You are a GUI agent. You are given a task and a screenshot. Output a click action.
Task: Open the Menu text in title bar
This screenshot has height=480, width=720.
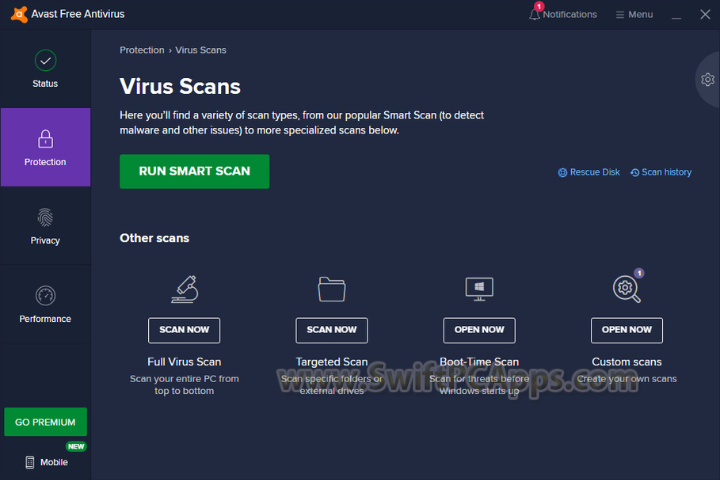[641, 15]
